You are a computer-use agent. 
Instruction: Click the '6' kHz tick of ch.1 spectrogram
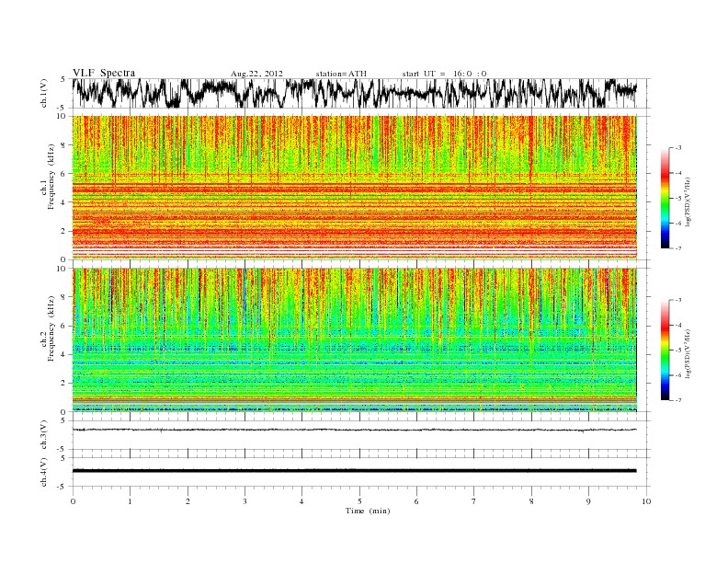point(63,174)
